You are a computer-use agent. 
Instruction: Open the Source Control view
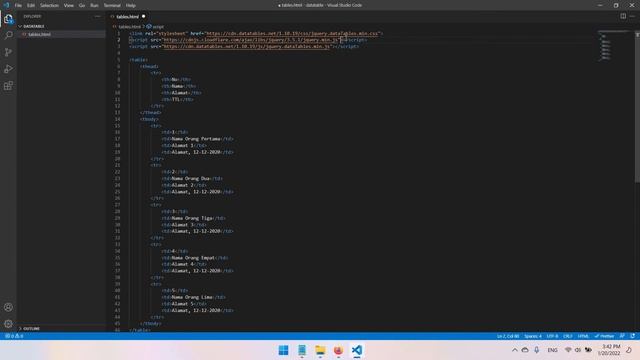[x=8, y=52]
